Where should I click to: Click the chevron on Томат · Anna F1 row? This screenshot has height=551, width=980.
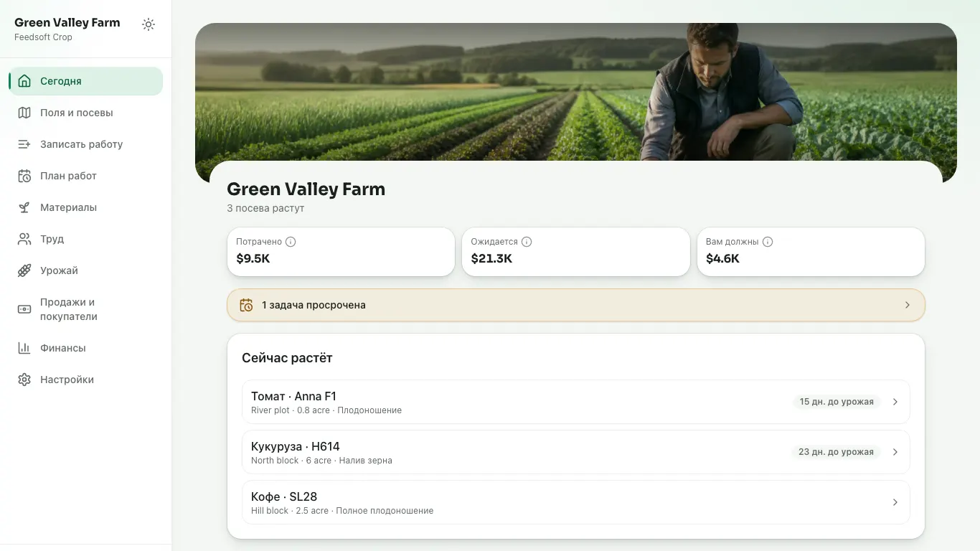click(x=895, y=402)
